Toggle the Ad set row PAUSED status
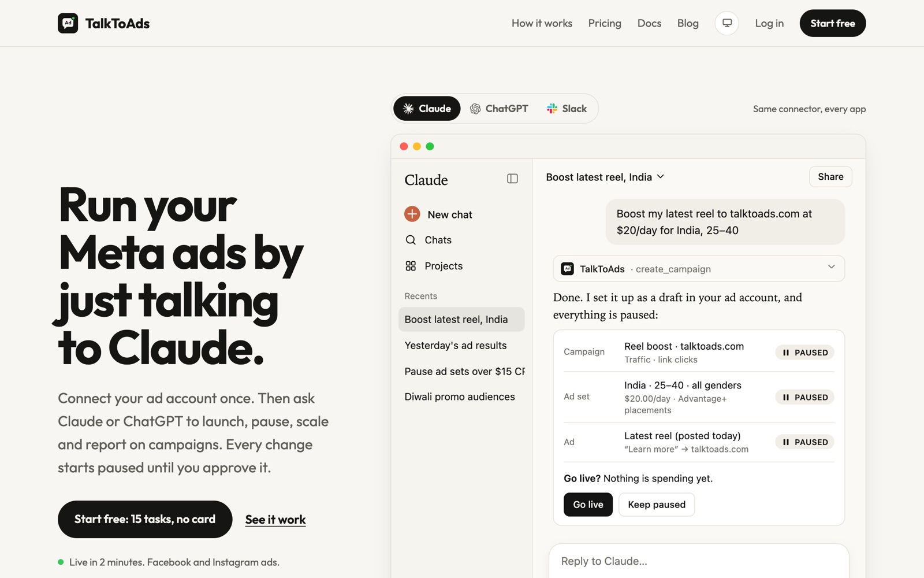The height and width of the screenshot is (578, 924). 804,397
